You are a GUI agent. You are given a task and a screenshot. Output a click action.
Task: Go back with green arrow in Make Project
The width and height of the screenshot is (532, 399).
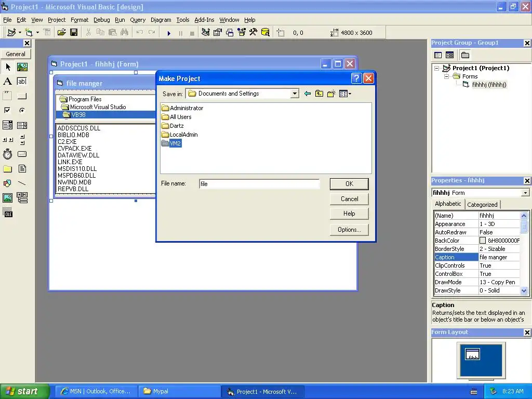(x=308, y=94)
